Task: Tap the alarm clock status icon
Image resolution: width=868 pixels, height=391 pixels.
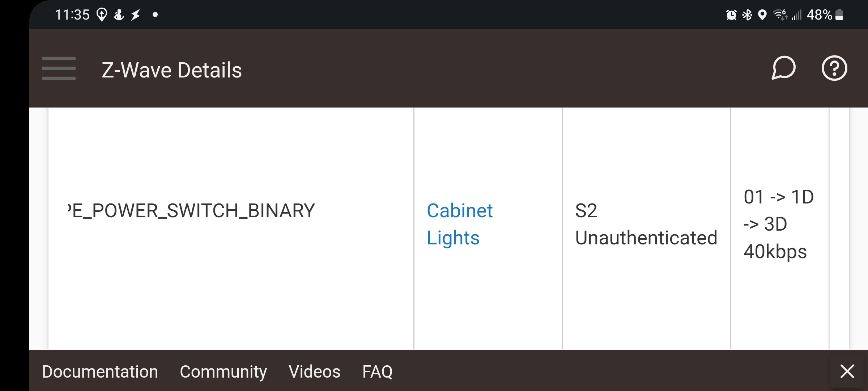Action: pyautogui.click(x=731, y=15)
